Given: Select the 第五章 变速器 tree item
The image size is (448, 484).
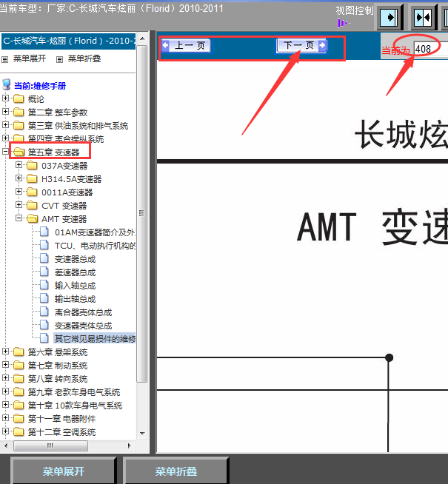Looking at the screenshot, I should [x=54, y=152].
